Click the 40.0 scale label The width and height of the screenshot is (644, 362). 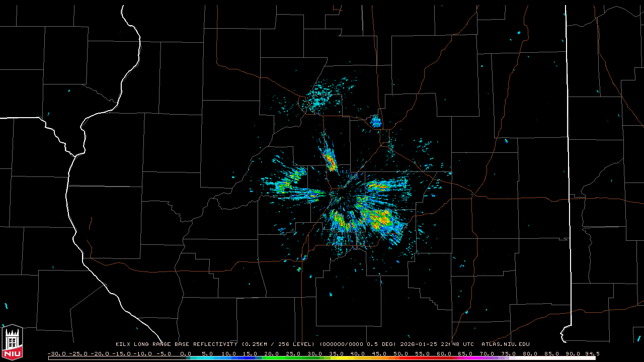pos(358,353)
